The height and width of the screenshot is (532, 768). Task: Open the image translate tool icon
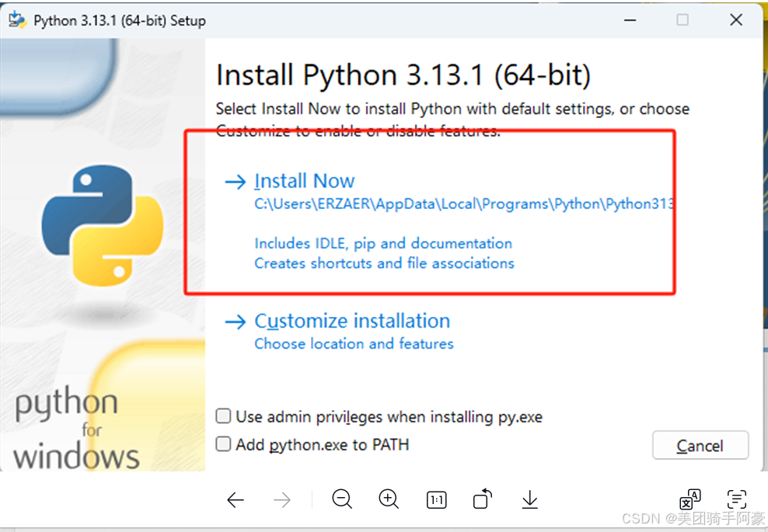pos(690,499)
